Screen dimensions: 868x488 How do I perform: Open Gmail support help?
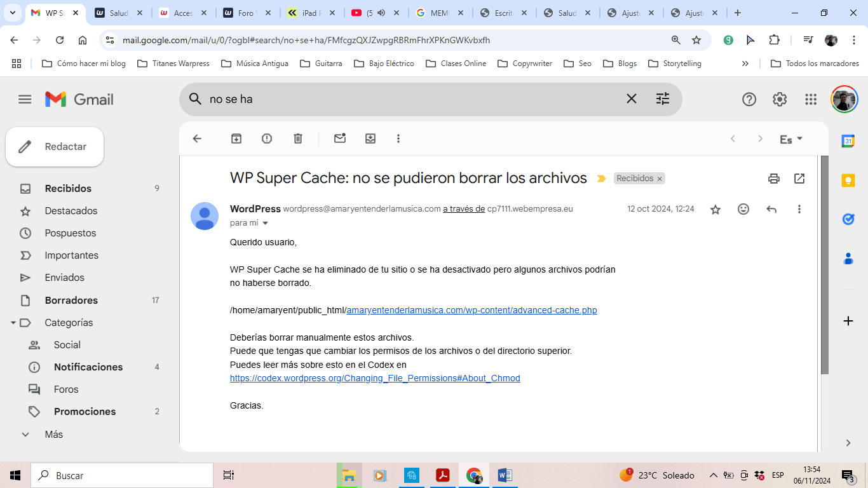tap(749, 99)
